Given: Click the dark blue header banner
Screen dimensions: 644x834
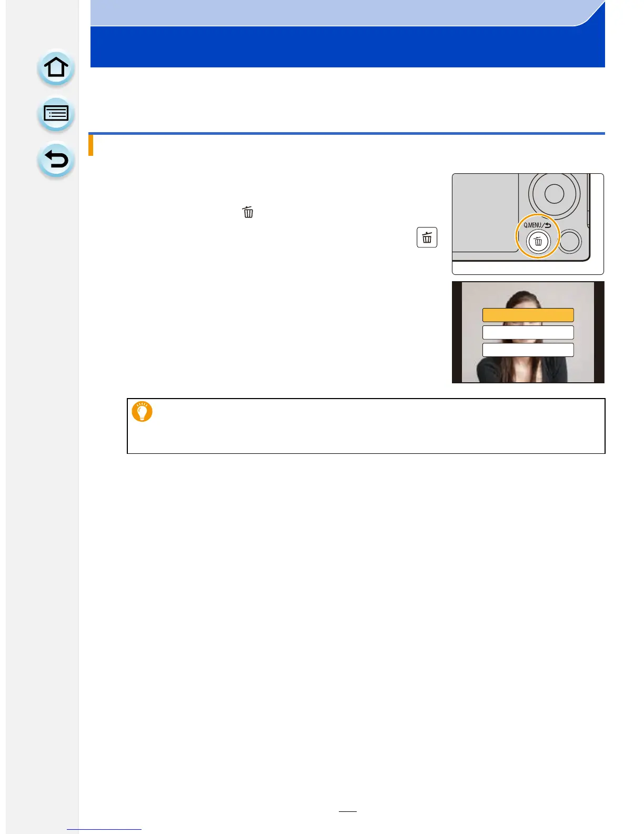Looking at the screenshot, I should pyautogui.click(x=347, y=47).
